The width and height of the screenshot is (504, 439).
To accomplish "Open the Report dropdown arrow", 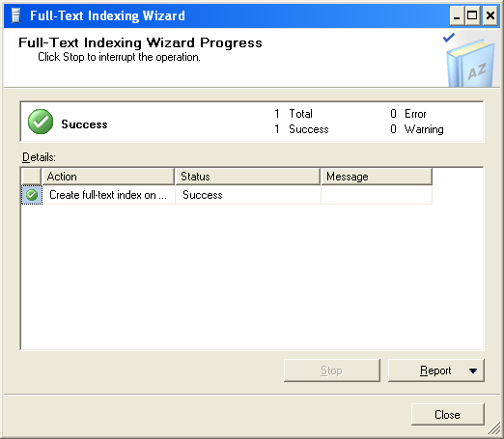I will [x=473, y=370].
